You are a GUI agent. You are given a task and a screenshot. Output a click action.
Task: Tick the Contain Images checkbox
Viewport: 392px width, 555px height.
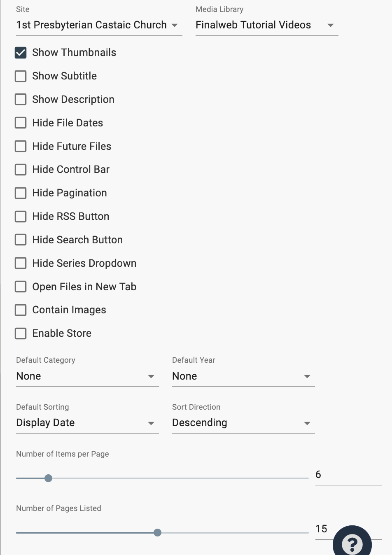[x=21, y=310]
